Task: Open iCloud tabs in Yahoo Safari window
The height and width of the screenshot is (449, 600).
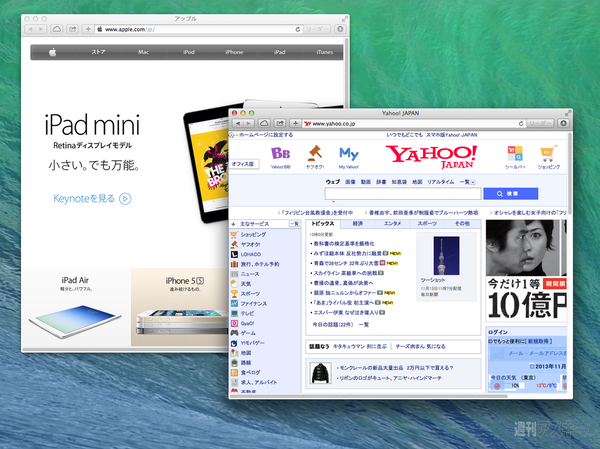Action: click(264, 123)
